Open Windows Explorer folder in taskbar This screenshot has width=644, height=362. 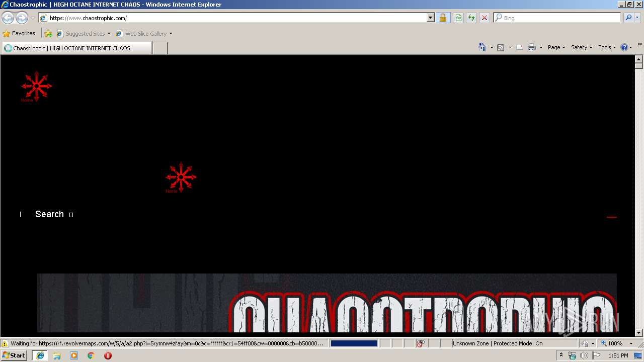57,355
